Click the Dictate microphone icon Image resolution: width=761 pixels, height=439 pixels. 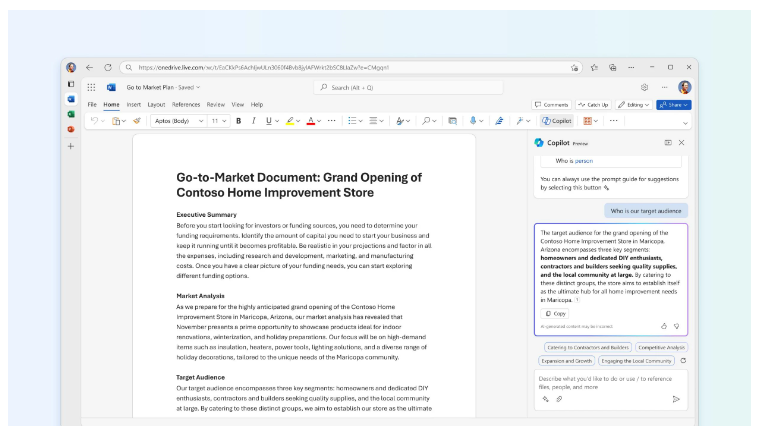[x=473, y=121]
